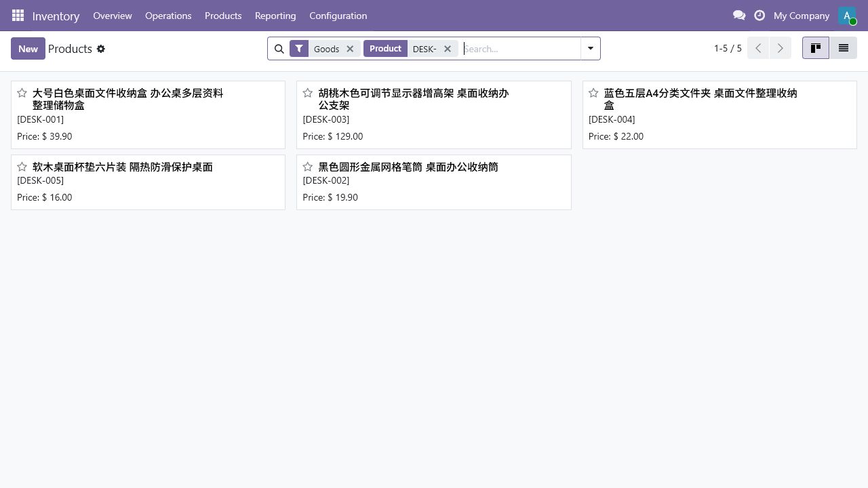Click the New button

pos(28,49)
